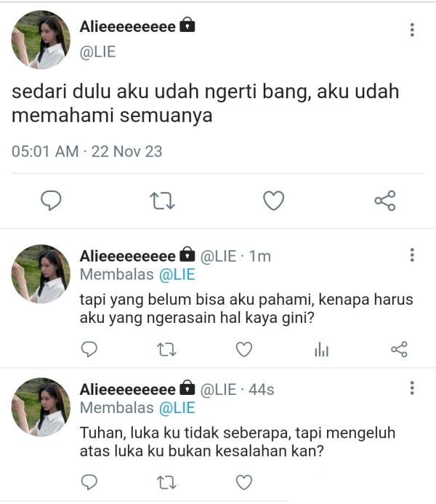Reply to the 44s tweet about Tuhan
The width and height of the screenshot is (436, 504).
tap(89, 482)
